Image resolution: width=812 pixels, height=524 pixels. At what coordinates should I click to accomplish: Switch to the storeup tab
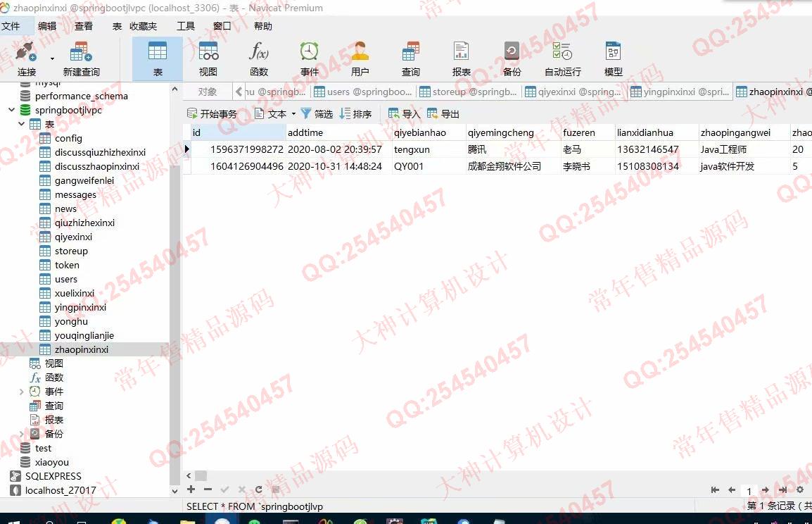click(468, 92)
